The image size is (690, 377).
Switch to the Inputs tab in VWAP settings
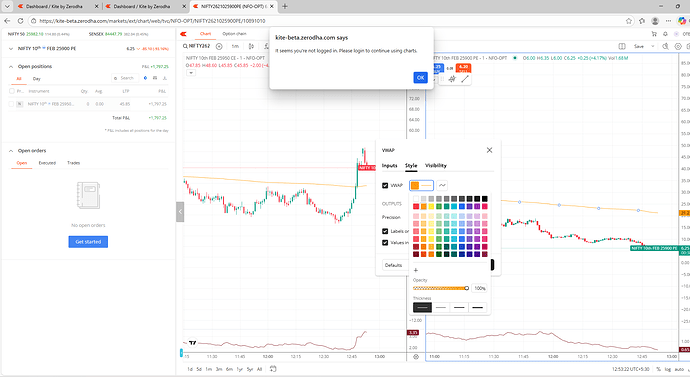coord(389,165)
